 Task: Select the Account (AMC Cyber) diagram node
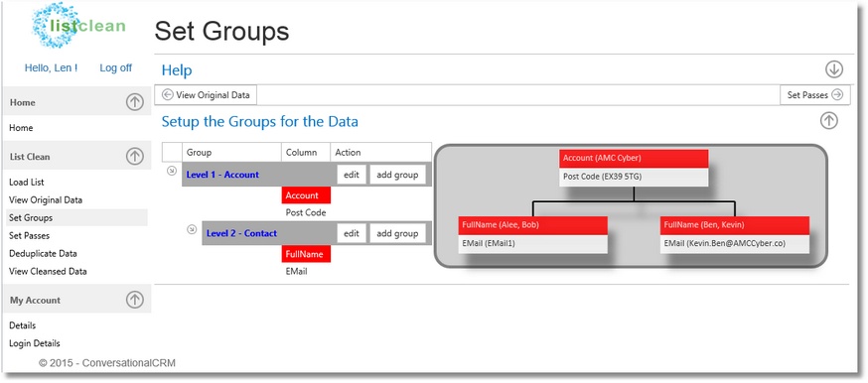click(634, 158)
